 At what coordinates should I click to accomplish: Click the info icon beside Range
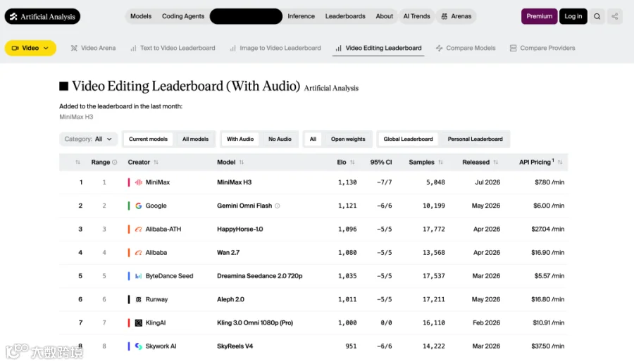115,163
